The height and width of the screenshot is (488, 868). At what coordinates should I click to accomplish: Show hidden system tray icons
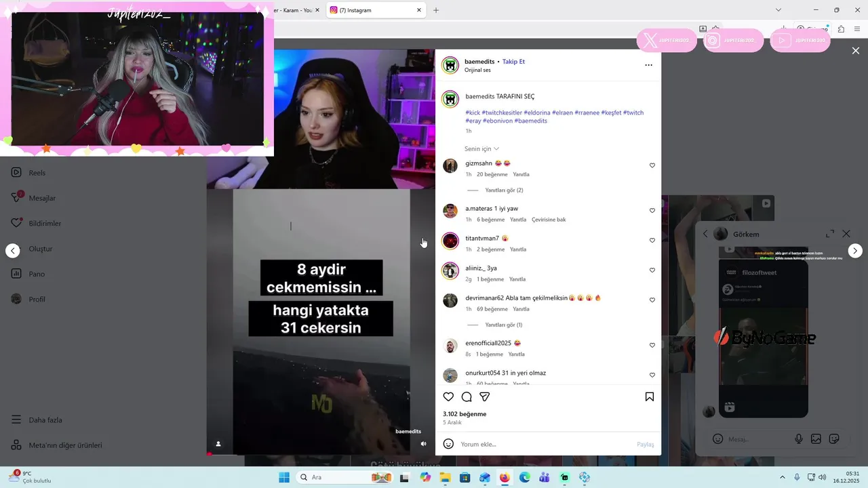tap(782, 477)
